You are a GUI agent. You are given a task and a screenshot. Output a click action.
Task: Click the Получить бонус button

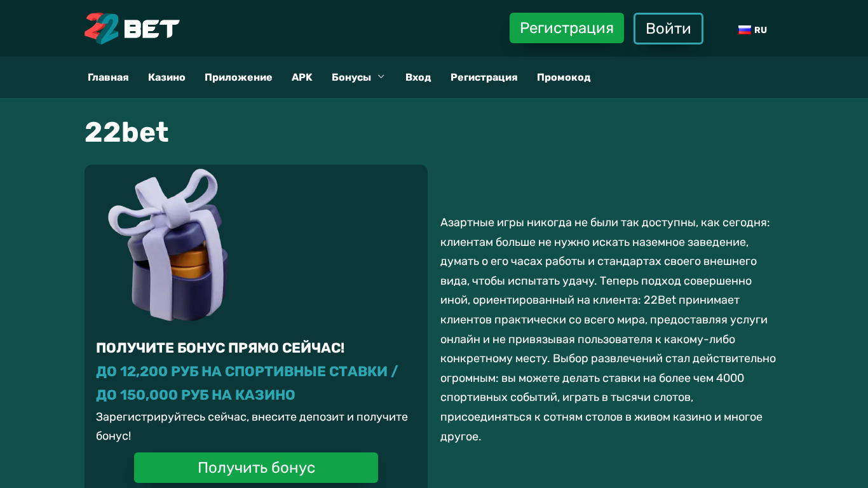tap(256, 468)
